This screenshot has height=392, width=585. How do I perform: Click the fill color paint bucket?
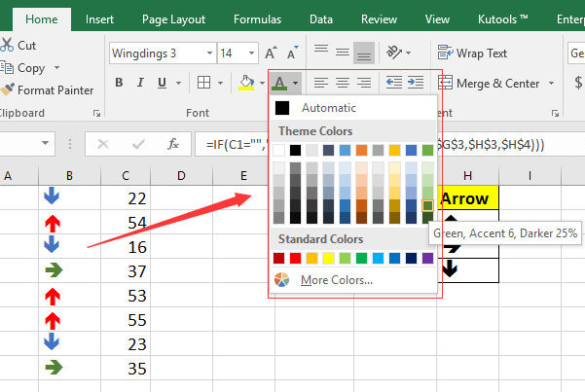point(246,84)
